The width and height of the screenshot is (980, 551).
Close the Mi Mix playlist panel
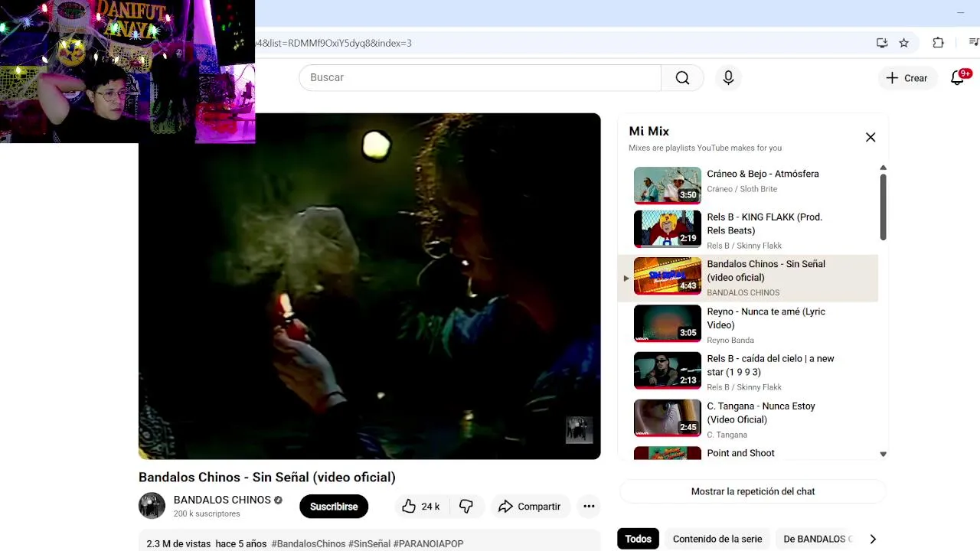(871, 137)
